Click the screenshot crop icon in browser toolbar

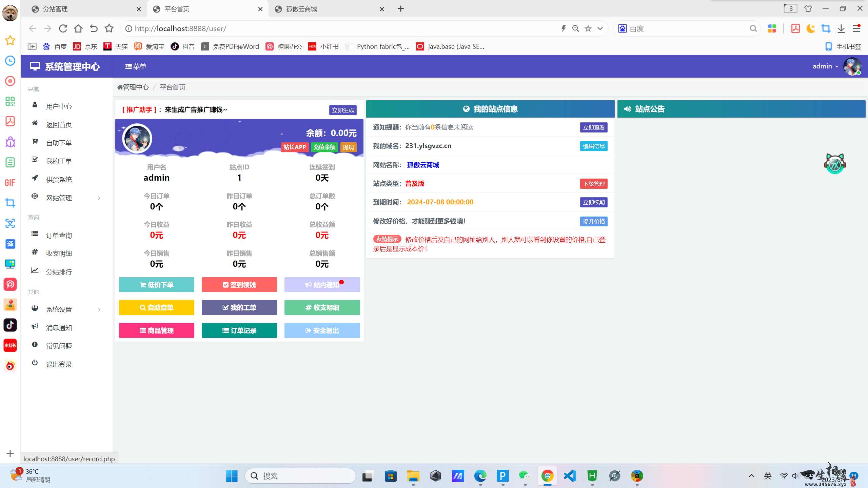[826, 28]
